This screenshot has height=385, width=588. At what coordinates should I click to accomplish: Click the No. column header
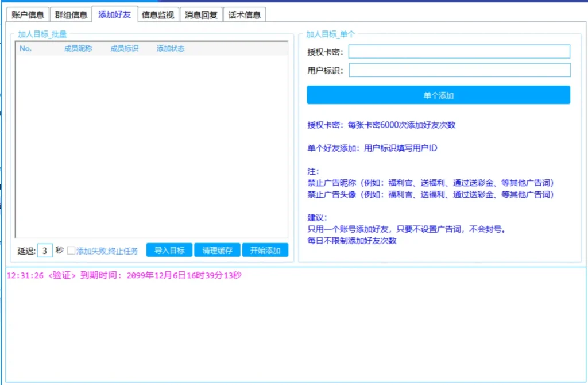pyautogui.click(x=25, y=48)
